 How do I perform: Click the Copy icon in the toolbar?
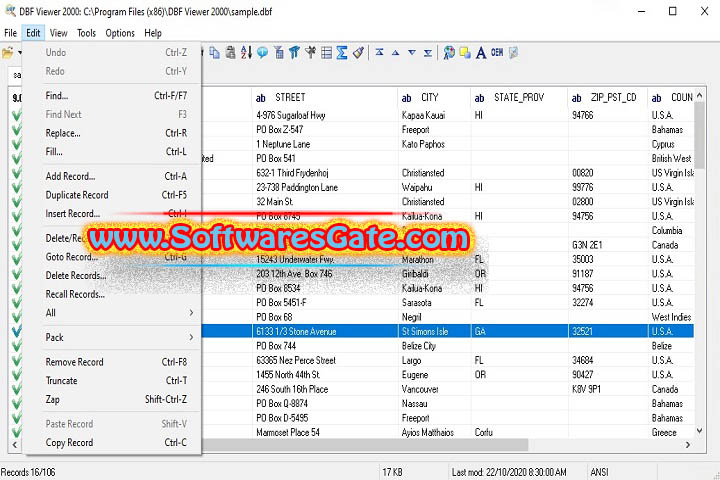click(214, 53)
